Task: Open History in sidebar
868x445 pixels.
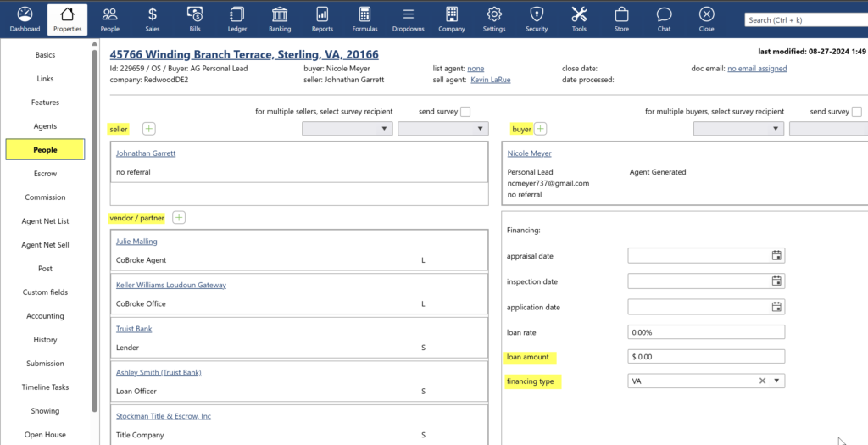Action: [x=45, y=340]
